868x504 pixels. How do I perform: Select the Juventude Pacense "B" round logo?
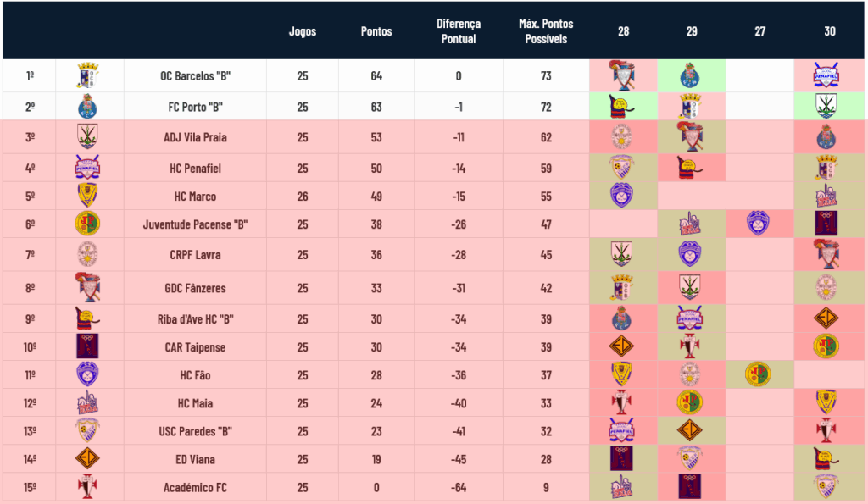[x=87, y=224]
